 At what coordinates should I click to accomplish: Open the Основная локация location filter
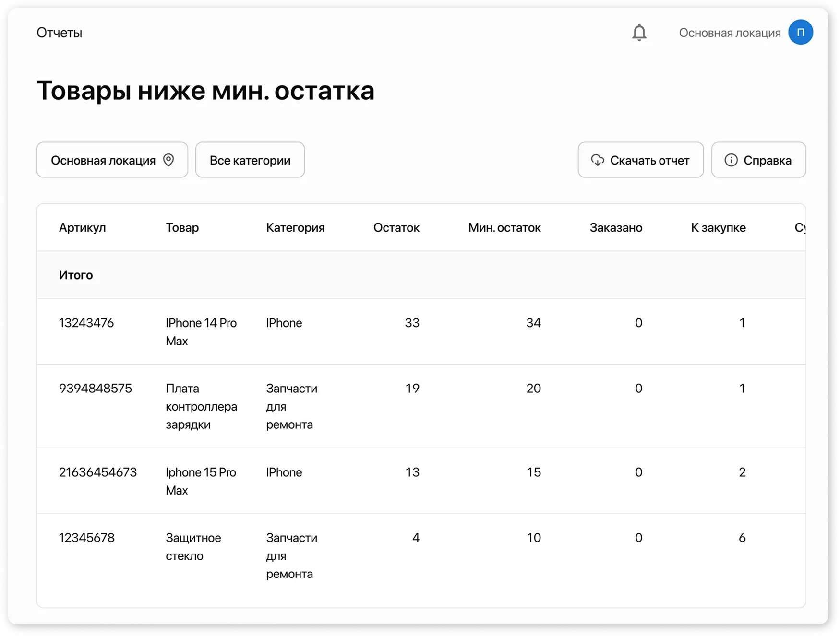click(x=112, y=160)
